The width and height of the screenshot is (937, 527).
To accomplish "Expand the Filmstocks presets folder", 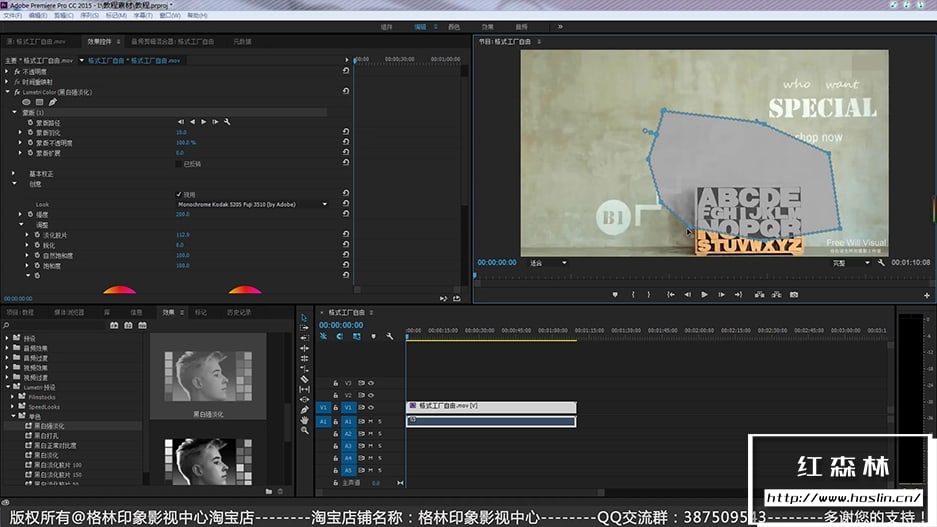I will pos(14,397).
